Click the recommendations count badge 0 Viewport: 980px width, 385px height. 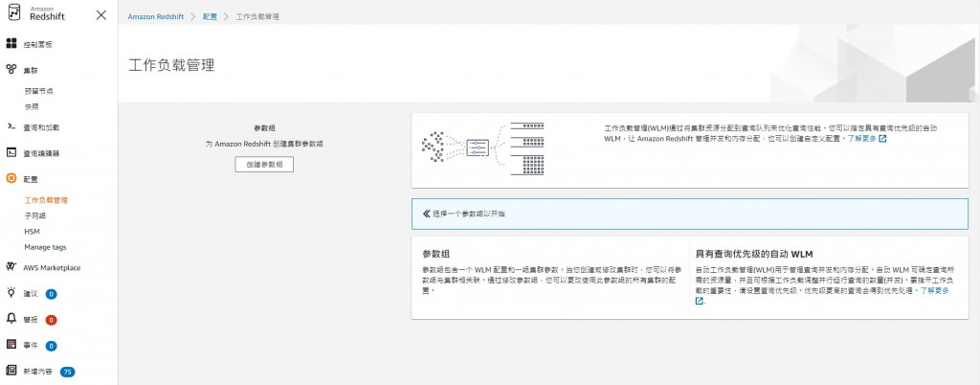pyautogui.click(x=52, y=294)
